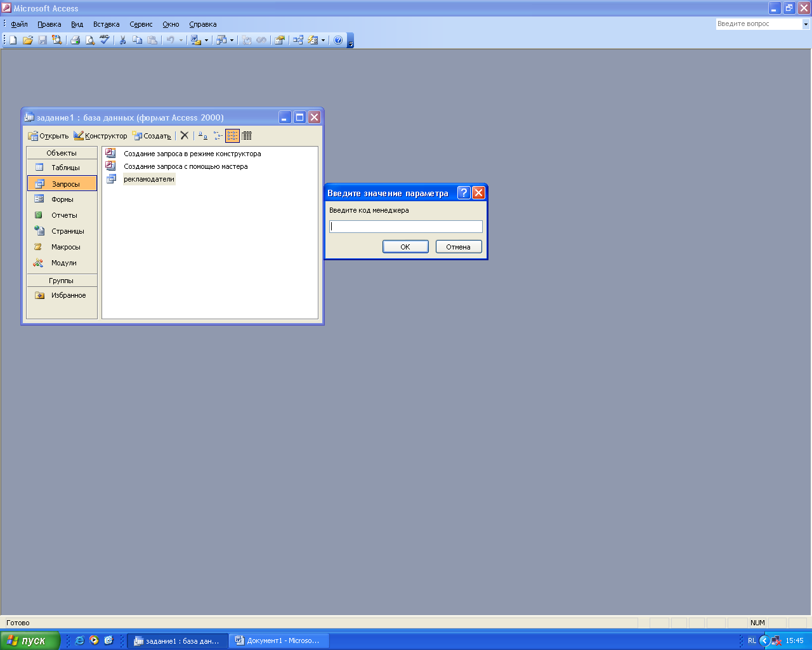Click the Объекты header bar

point(62,153)
